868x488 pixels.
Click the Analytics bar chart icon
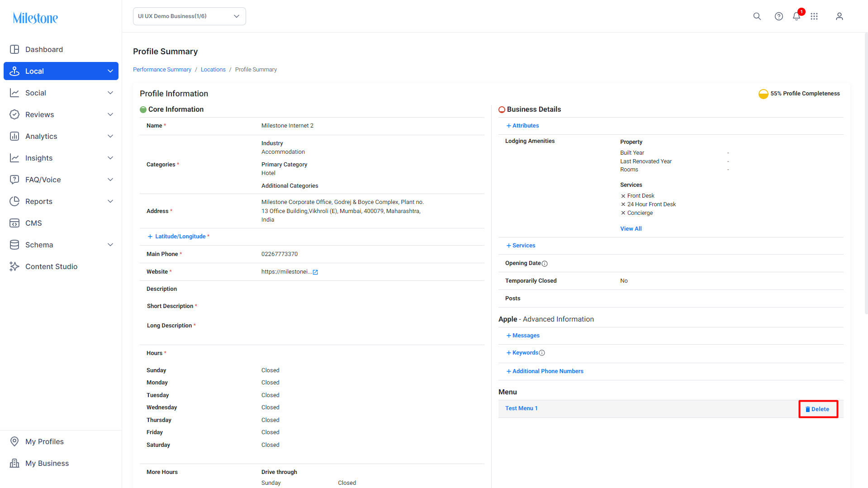[x=14, y=136]
